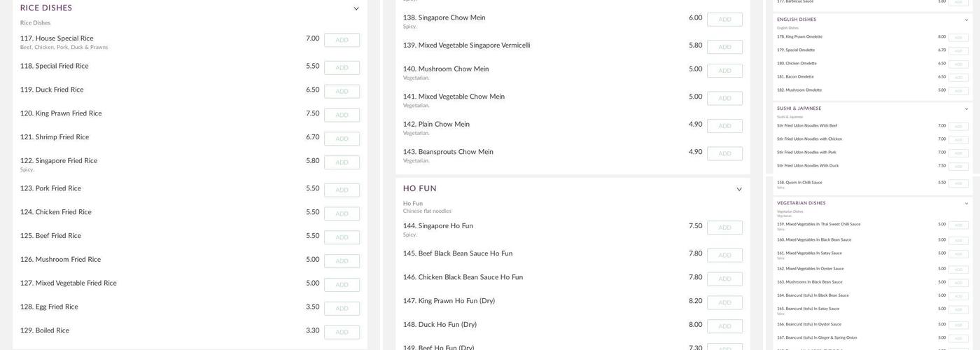Add Singapore Ho Fun to order
Screen dimensions: 980x350
(724, 227)
